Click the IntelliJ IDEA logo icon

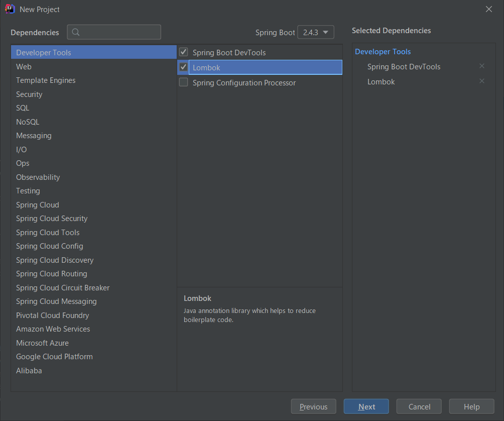10,9
